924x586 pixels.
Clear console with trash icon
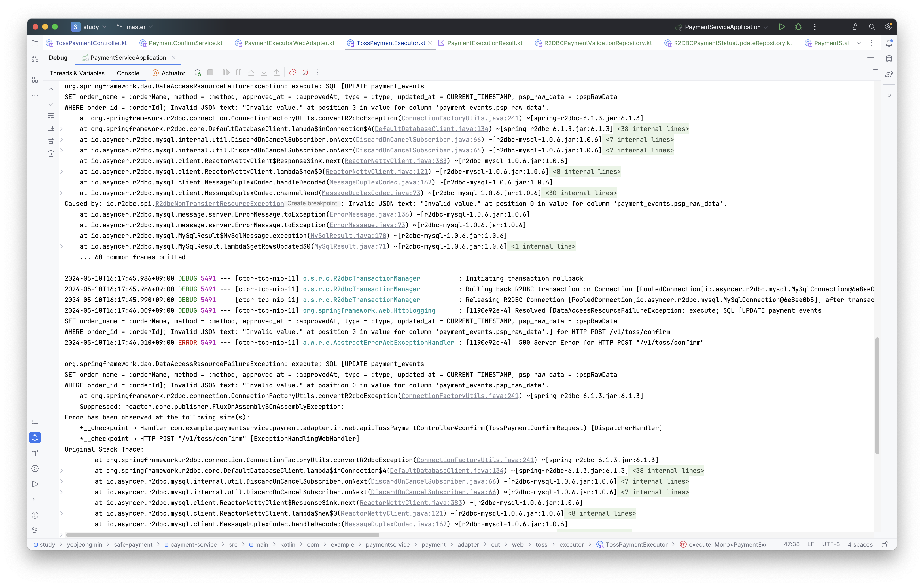click(x=51, y=154)
